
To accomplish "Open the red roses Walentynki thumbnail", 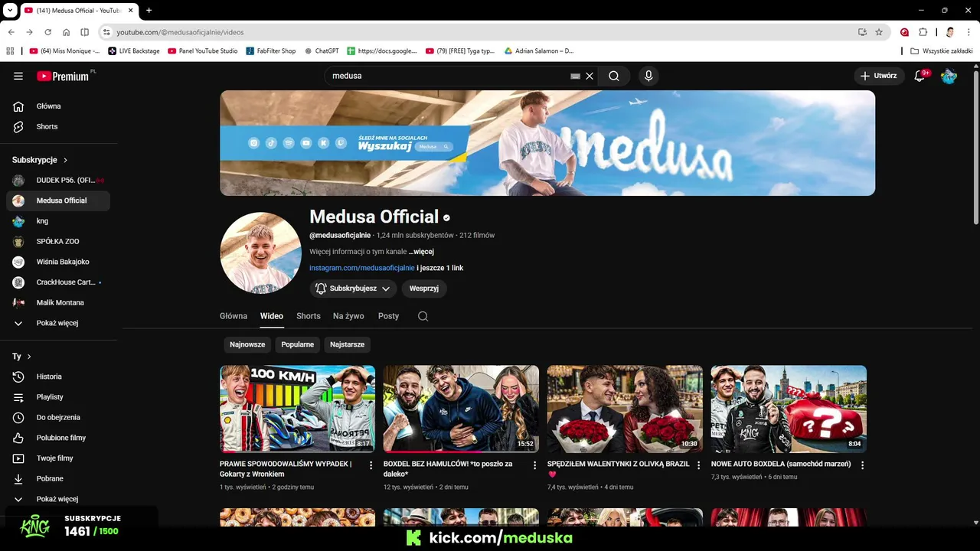I will [x=625, y=409].
